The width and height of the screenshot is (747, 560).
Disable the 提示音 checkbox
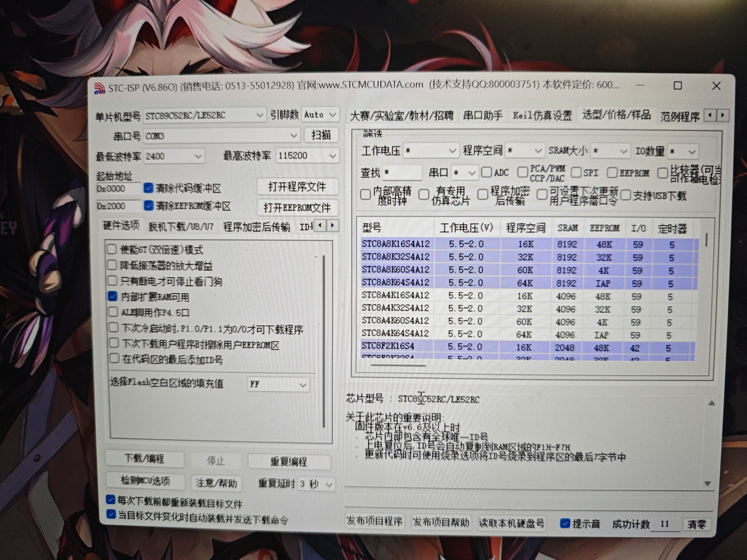565,523
